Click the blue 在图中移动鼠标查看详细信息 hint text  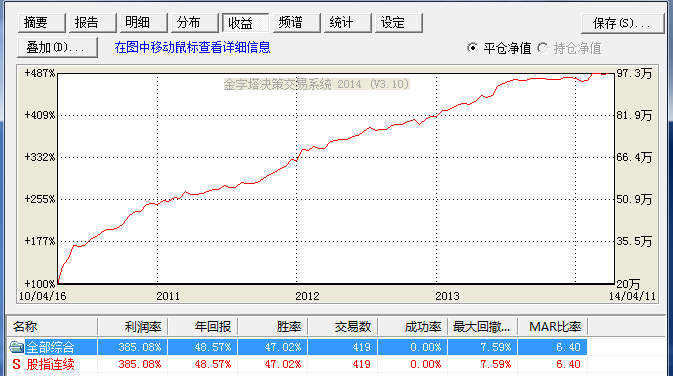pyautogui.click(x=192, y=47)
